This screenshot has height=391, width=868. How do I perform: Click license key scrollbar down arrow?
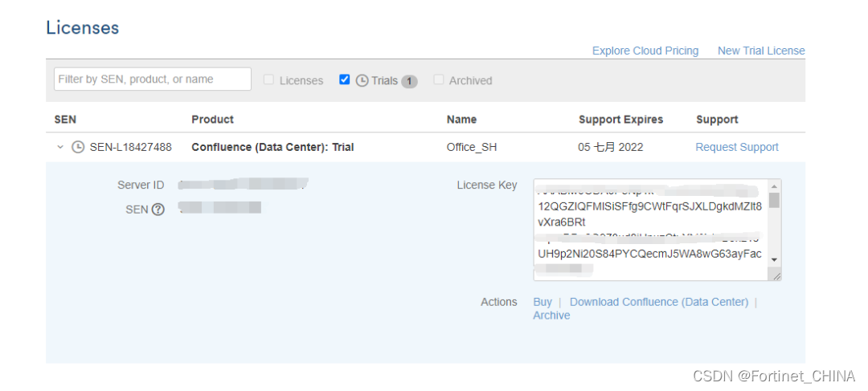(775, 259)
